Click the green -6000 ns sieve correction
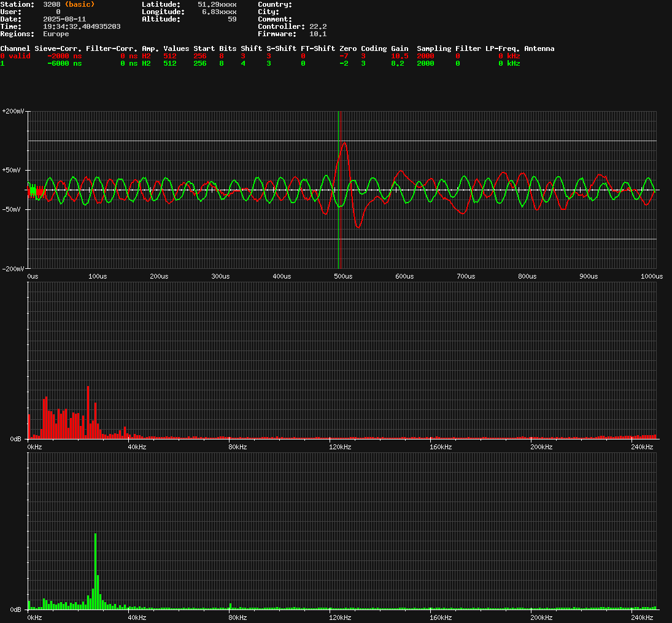 click(x=64, y=63)
